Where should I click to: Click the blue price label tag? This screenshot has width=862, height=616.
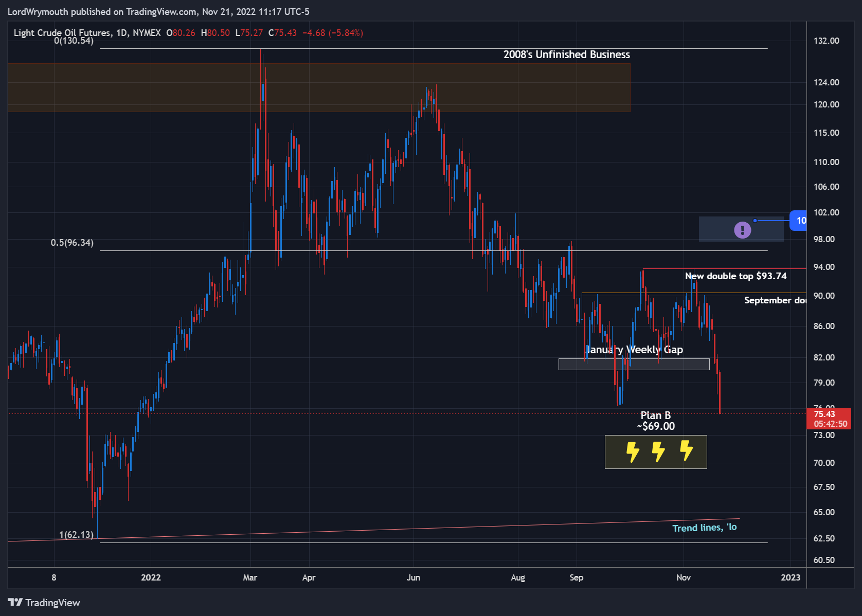(798, 221)
